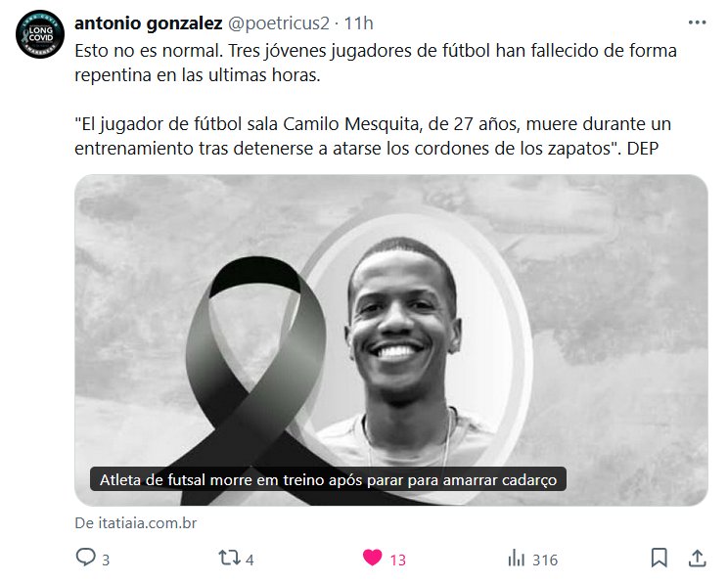Click the quoted Camilo Mesquita paragraph text
728x583 pixels.
point(373,136)
